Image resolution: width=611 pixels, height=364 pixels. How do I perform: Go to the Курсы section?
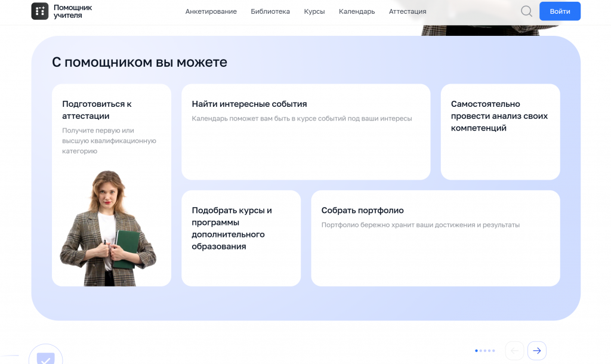314,11
